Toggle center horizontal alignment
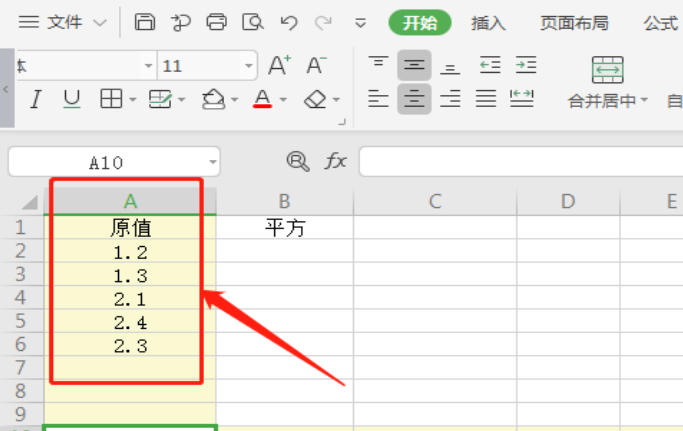683x431 pixels. [x=414, y=99]
